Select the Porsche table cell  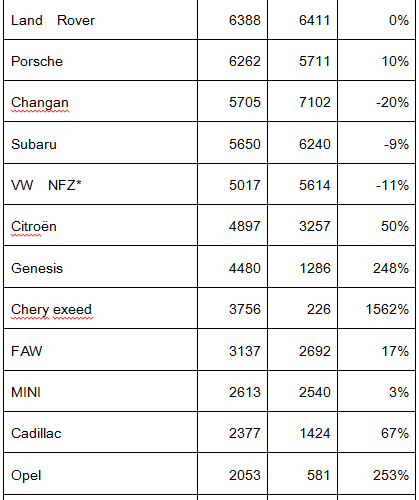pyautogui.click(x=100, y=60)
